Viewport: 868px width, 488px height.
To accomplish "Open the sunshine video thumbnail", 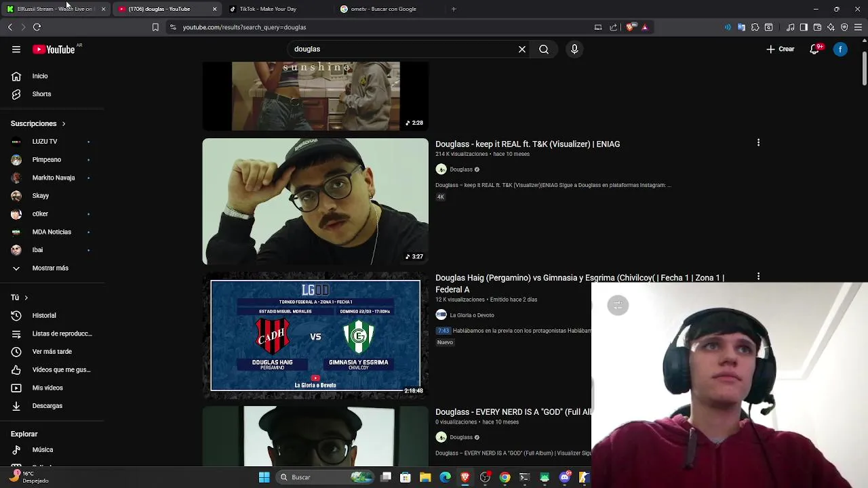I will pos(315,96).
